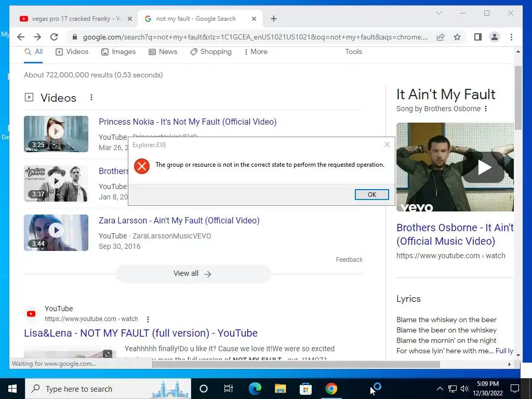Screen dimensions: 532x399
Task: Open Microsoft Store from the taskbar
Action: [305, 389]
